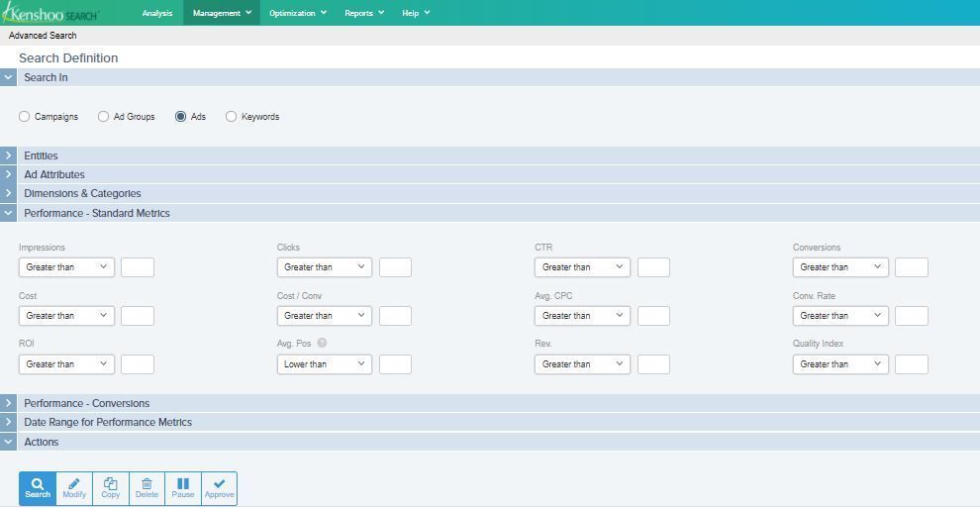
Task: Open the Optimization menu
Action: coord(298,13)
